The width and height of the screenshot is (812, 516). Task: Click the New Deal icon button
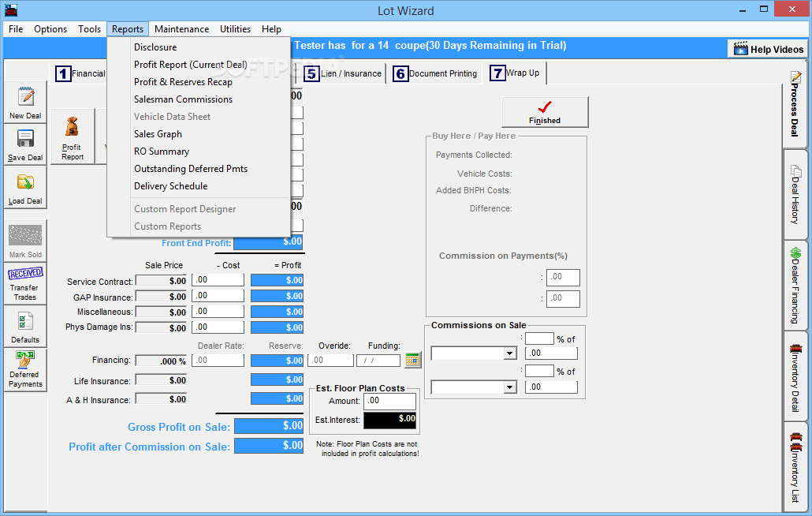point(25,102)
